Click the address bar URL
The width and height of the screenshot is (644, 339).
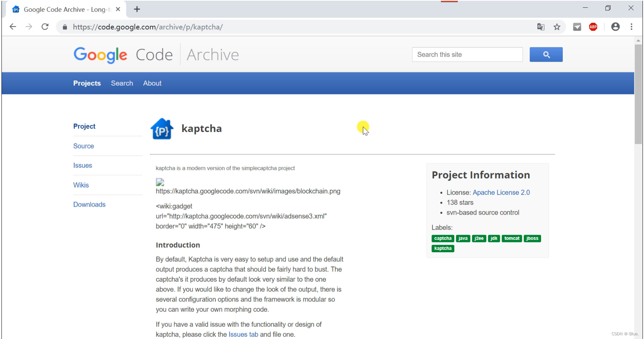click(x=148, y=27)
